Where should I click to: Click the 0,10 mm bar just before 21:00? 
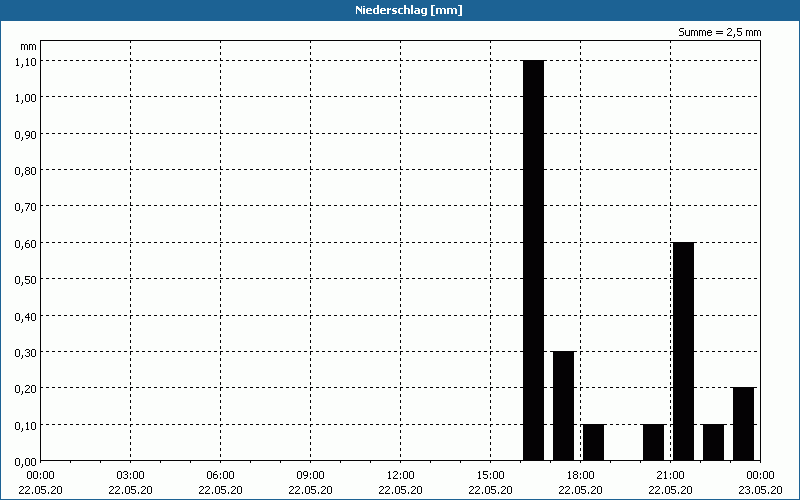pos(654,442)
